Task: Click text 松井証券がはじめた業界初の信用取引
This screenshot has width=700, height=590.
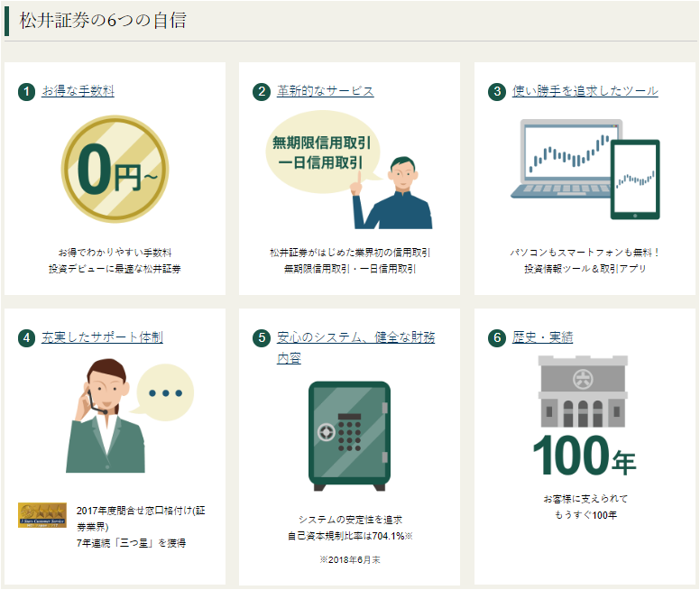Action: pyautogui.click(x=350, y=253)
